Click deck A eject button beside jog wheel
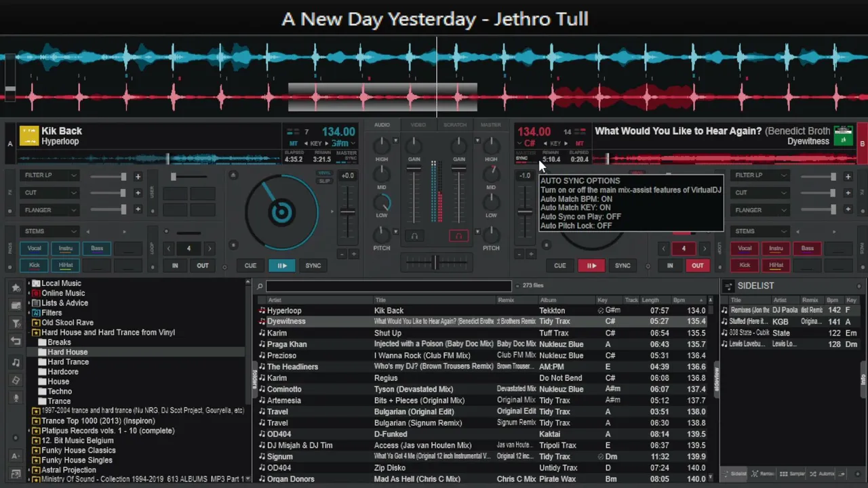The height and width of the screenshot is (488, 868). [233, 175]
